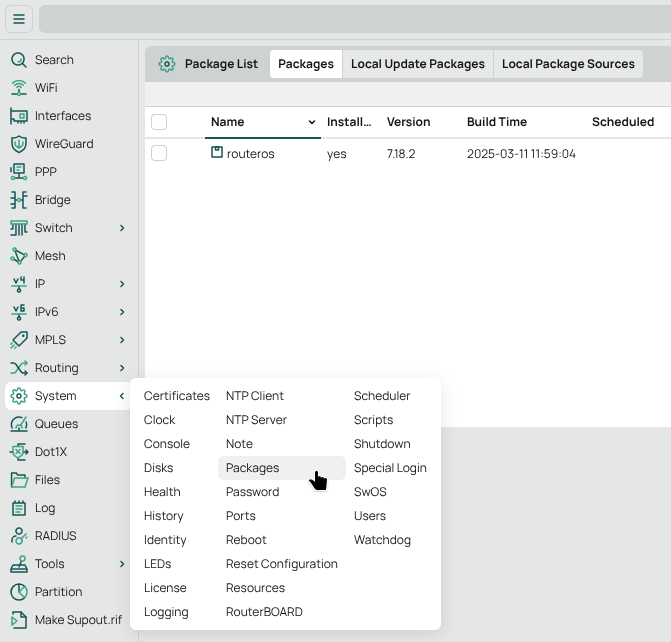Click the Search magnifier icon
Image resolution: width=671 pixels, height=642 pixels.
point(19,59)
